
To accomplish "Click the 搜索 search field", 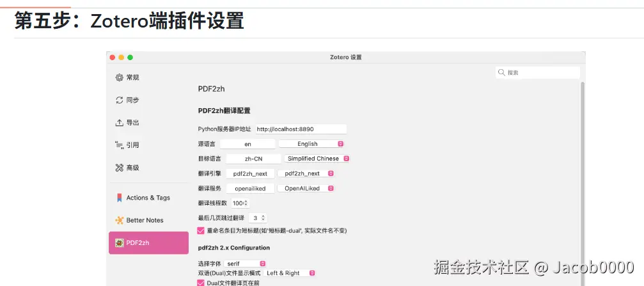I will [x=538, y=72].
